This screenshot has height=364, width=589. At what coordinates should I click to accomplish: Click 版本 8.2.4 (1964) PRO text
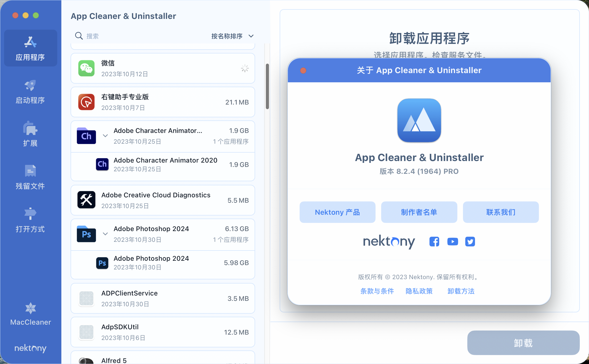click(419, 171)
